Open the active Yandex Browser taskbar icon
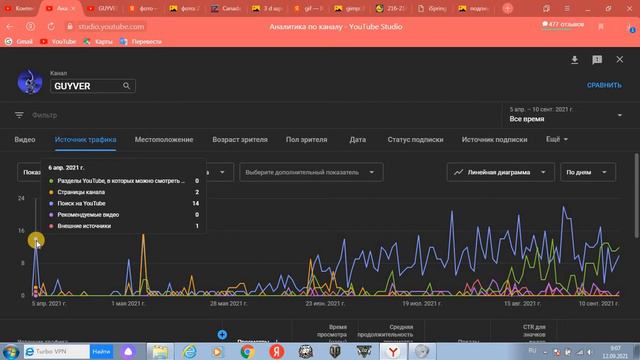The image size is (640, 360). pyautogui.click(x=393, y=351)
